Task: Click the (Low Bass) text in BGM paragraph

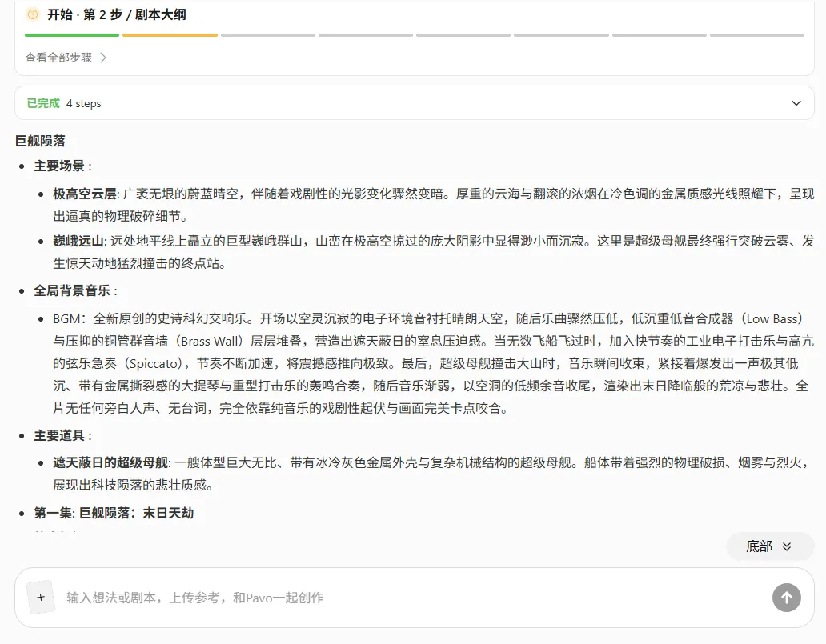Action: point(772,318)
